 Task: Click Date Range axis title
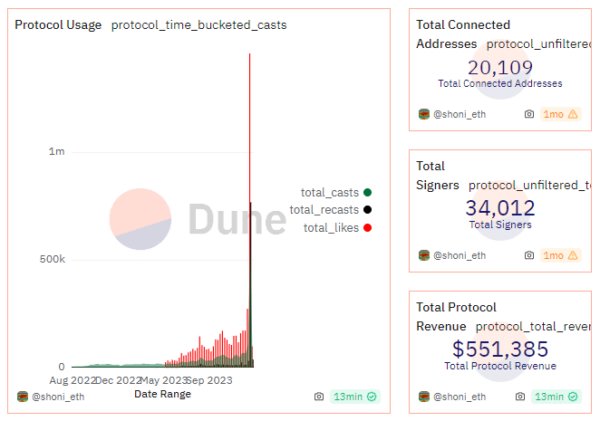[163, 394]
